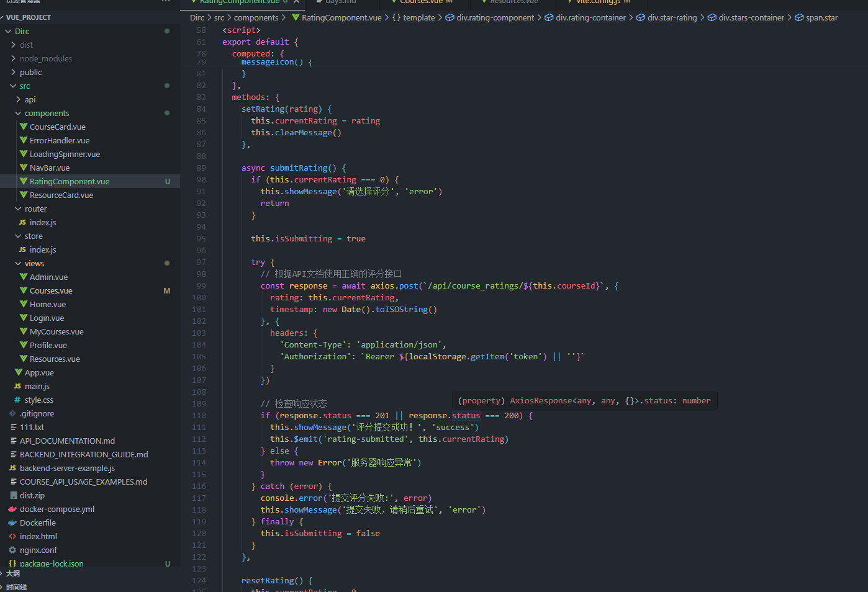The image size is (868, 592).
Task: Open 111.txt in the explorer
Action: [x=32, y=427]
